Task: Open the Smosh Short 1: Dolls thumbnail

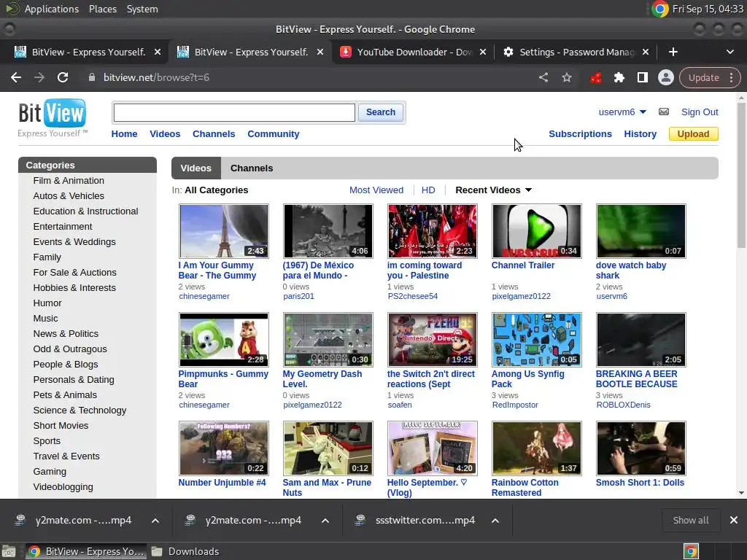Action: coord(640,448)
